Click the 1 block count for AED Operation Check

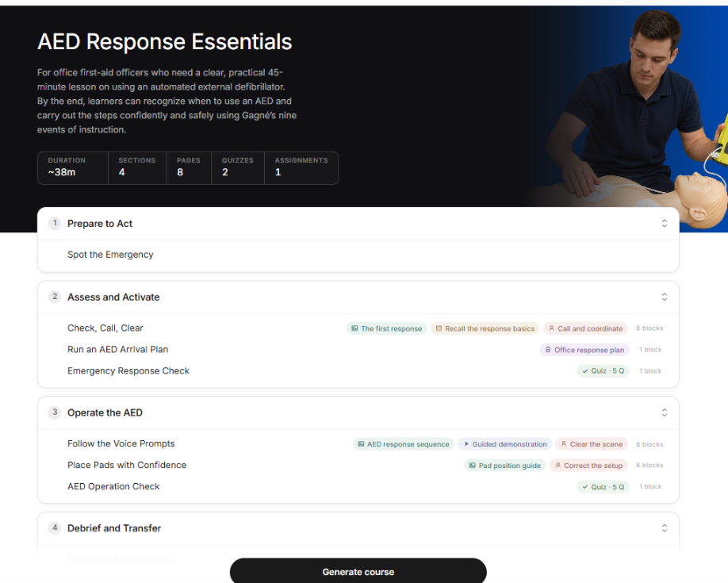click(x=650, y=486)
